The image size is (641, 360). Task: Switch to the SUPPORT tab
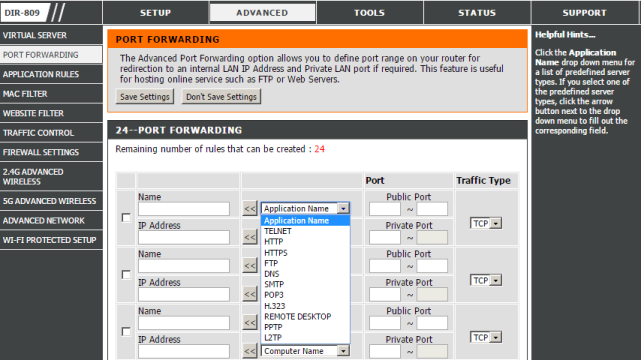click(585, 13)
